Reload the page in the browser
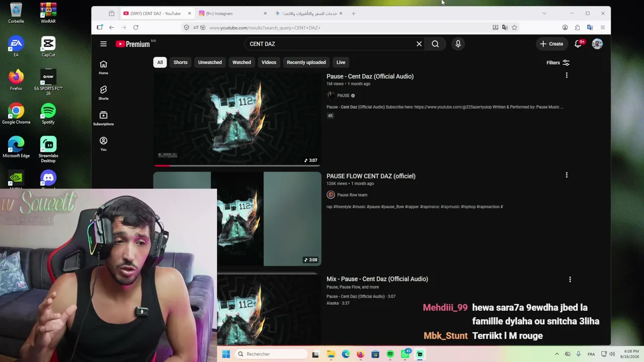The height and width of the screenshot is (362, 644). coord(136,28)
